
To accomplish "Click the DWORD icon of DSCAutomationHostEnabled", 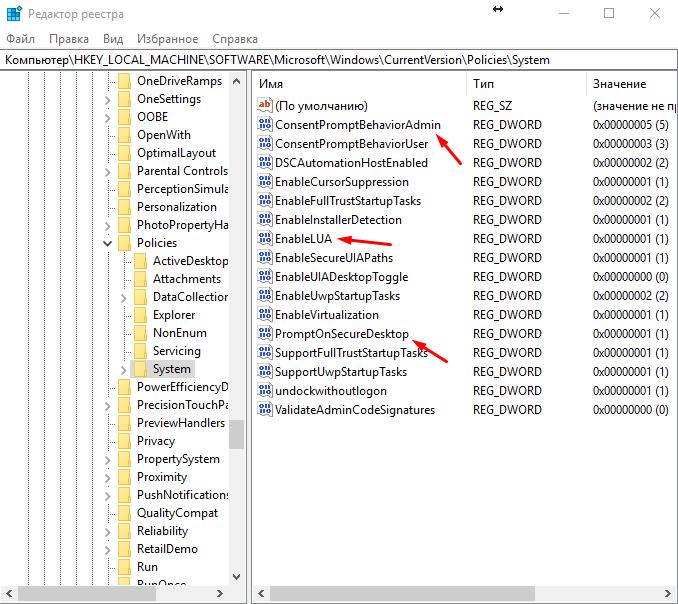I will coord(265,163).
